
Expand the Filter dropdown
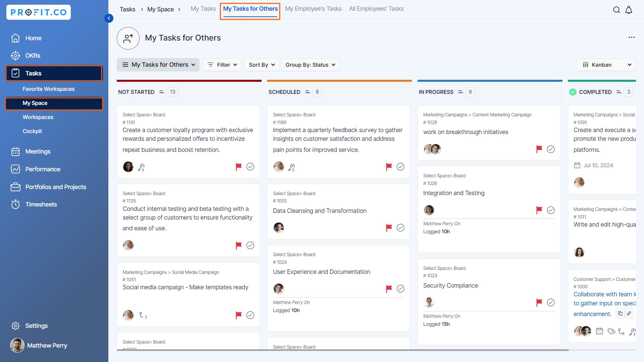tap(222, 65)
